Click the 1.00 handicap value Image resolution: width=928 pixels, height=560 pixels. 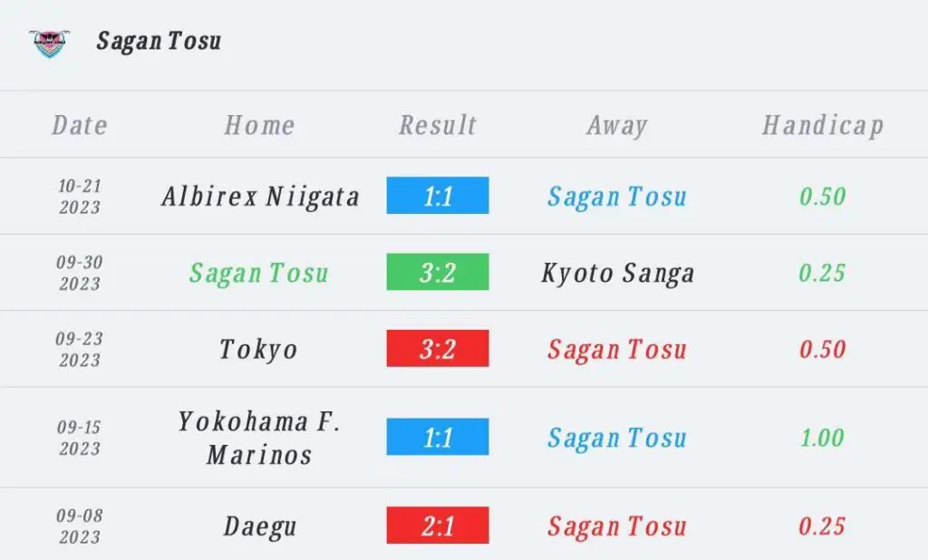pyautogui.click(x=822, y=438)
